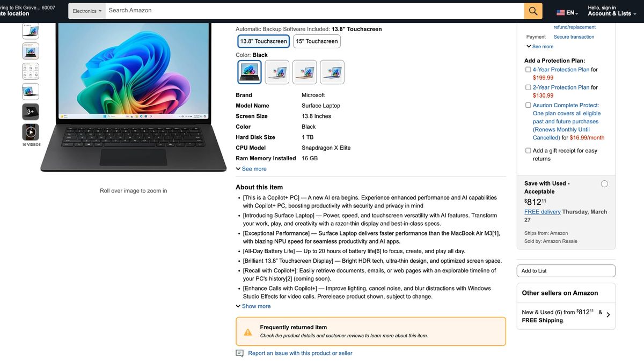Viewport: 644px width, 362px height.
Task: Open the 3+ more images thumbnail
Action: 31,112
